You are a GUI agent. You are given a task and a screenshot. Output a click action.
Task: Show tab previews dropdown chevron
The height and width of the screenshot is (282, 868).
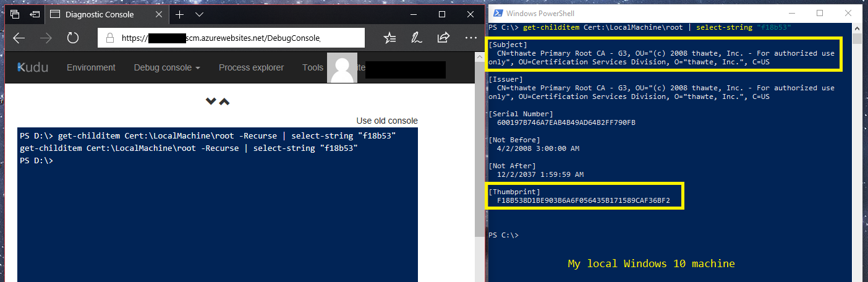click(199, 14)
